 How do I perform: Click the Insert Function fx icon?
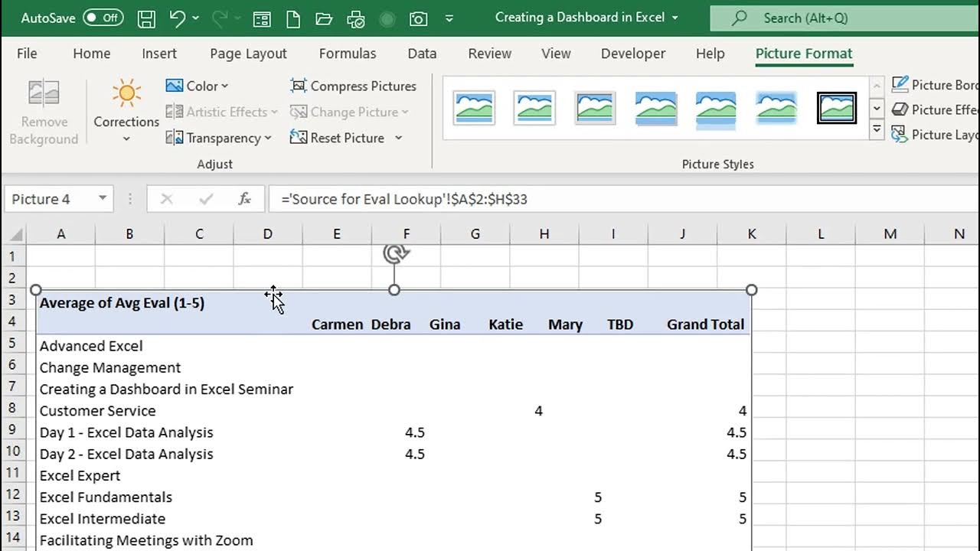245,199
